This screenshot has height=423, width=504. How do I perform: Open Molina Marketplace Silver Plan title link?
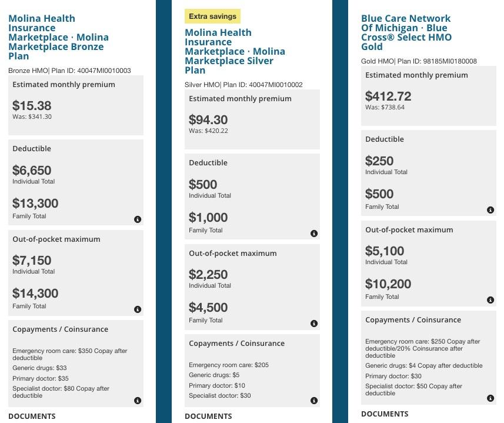point(235,52)
